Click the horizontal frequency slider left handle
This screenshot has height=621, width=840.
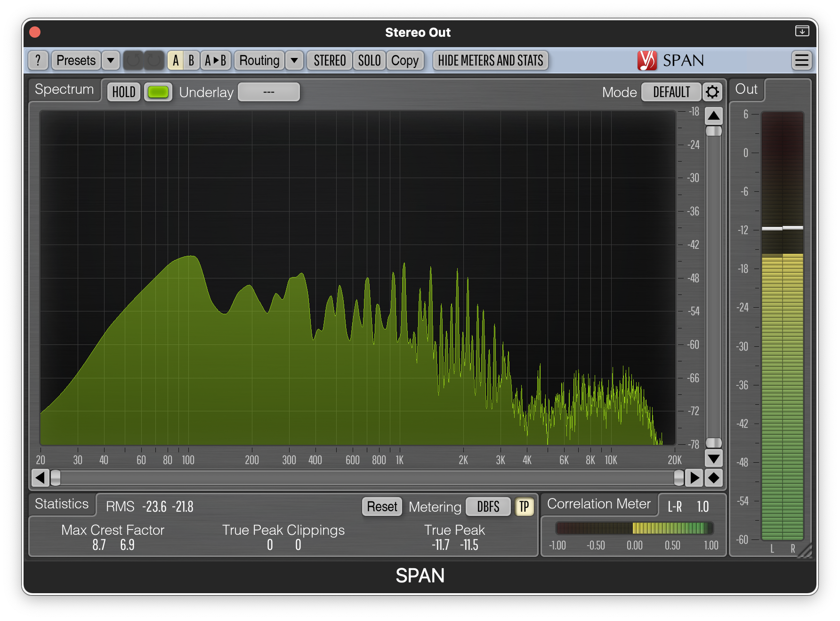pyautogui.click(x=56, y=478)
